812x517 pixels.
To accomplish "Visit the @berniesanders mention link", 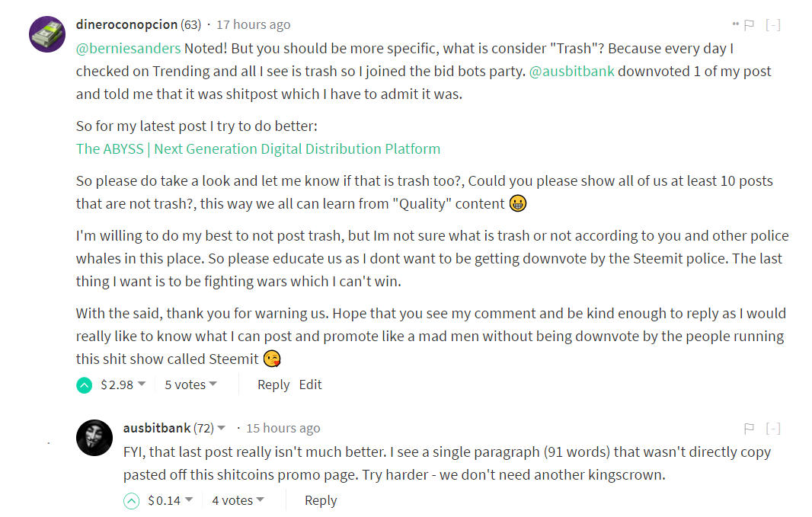I will pos(128,49).
